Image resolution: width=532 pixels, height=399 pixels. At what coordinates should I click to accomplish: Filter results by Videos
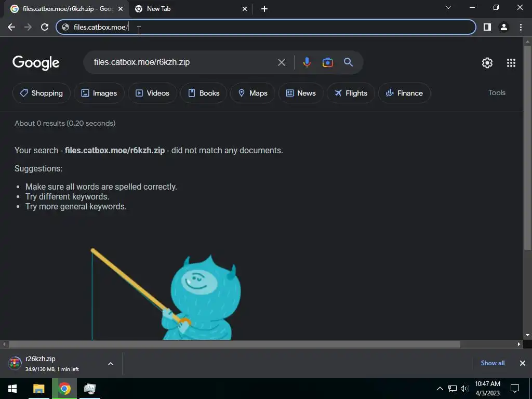point(152,93)
